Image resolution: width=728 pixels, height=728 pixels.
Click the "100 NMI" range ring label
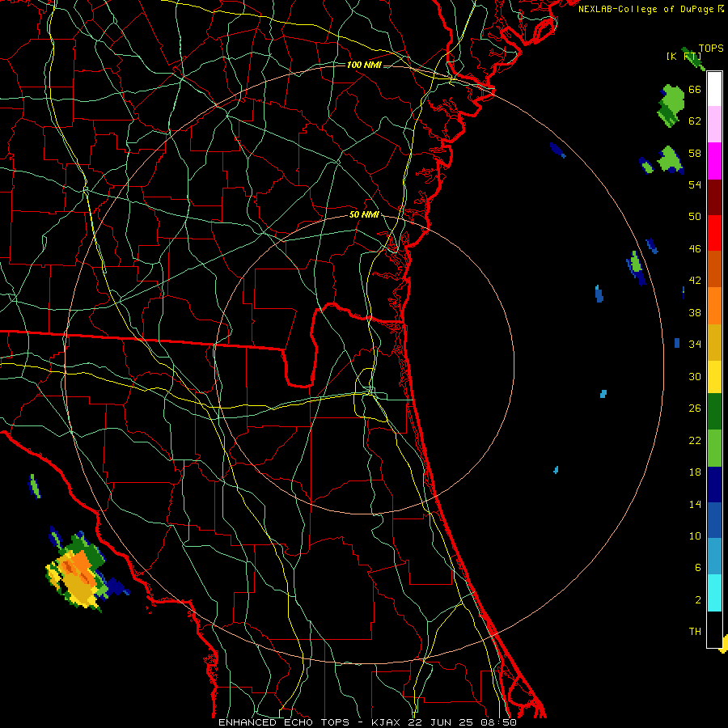point(364,65)
